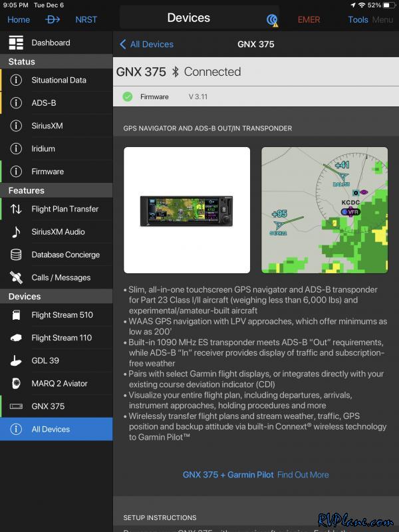Tap the Find Out More link
The height and width of the screenshot is (532, 399).
click(x=303, y=475)
